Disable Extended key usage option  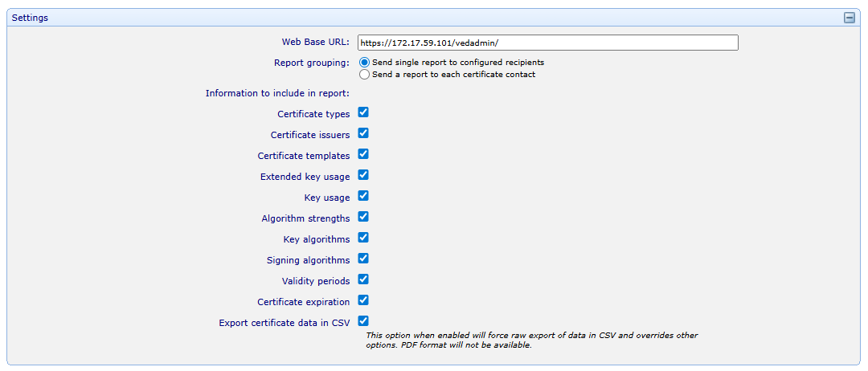tap(363, 176)
